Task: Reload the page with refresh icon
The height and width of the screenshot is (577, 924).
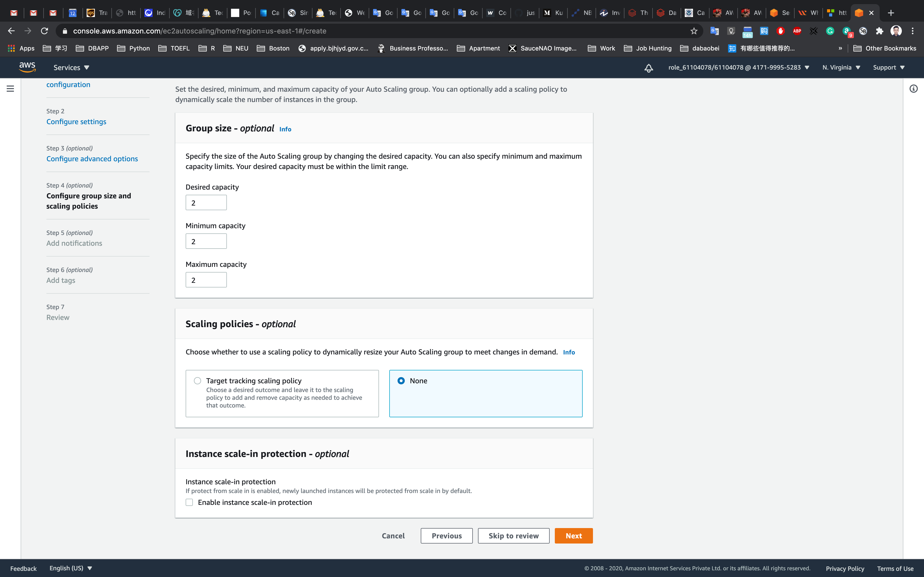Action: (x=45, y=31)
